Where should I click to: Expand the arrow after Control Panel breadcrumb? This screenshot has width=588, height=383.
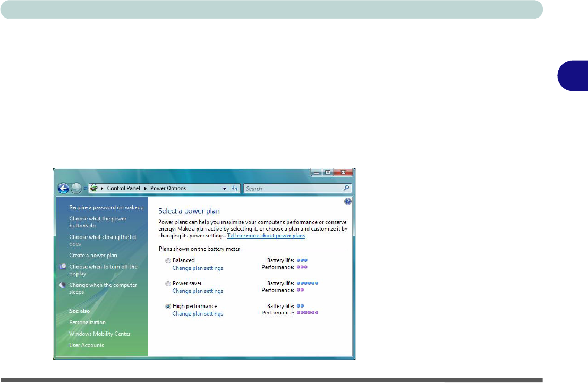(x=145, y=188)
